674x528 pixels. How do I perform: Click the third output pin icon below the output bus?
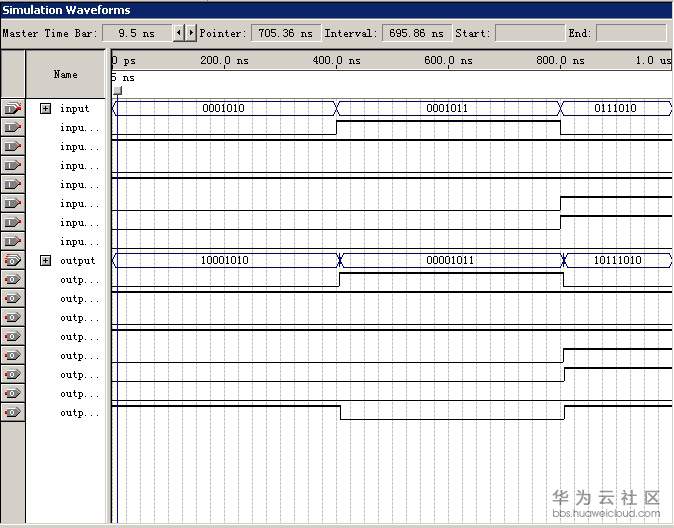click(13, 317)
